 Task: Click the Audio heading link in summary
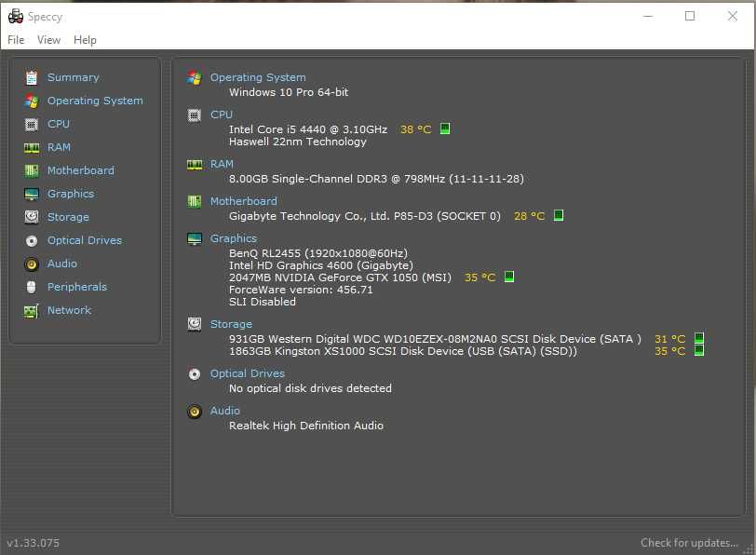click(x=224, y=411)
